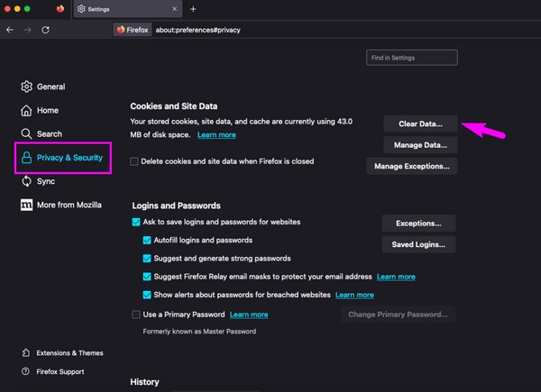Select the Settings tab

pos(128,9)
